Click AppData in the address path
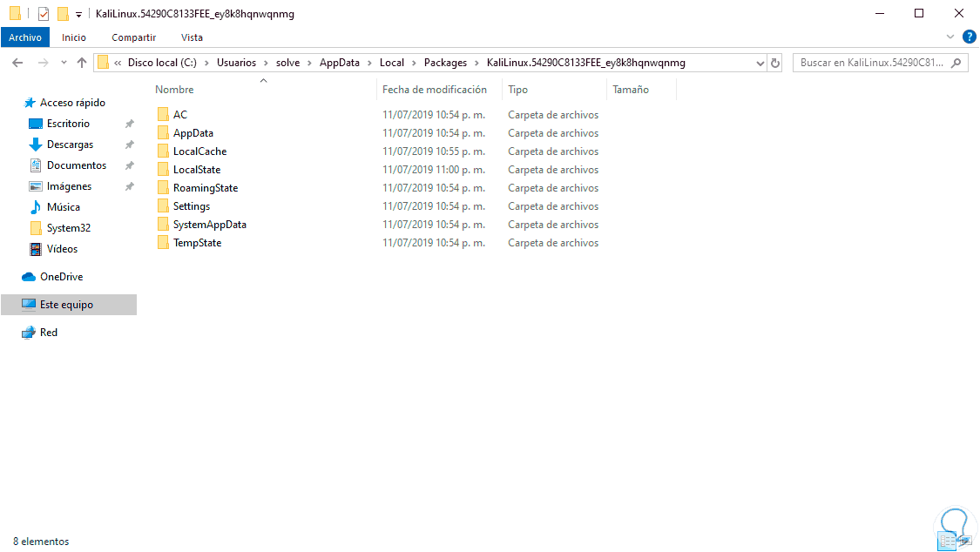This screenshot has width=980, height=552. point(340,63)
